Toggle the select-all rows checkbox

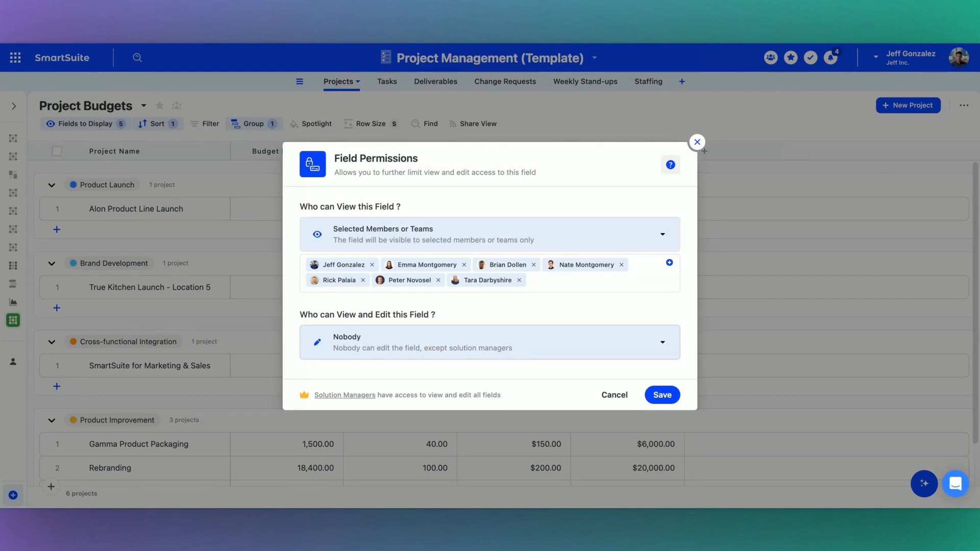point(57,151)
